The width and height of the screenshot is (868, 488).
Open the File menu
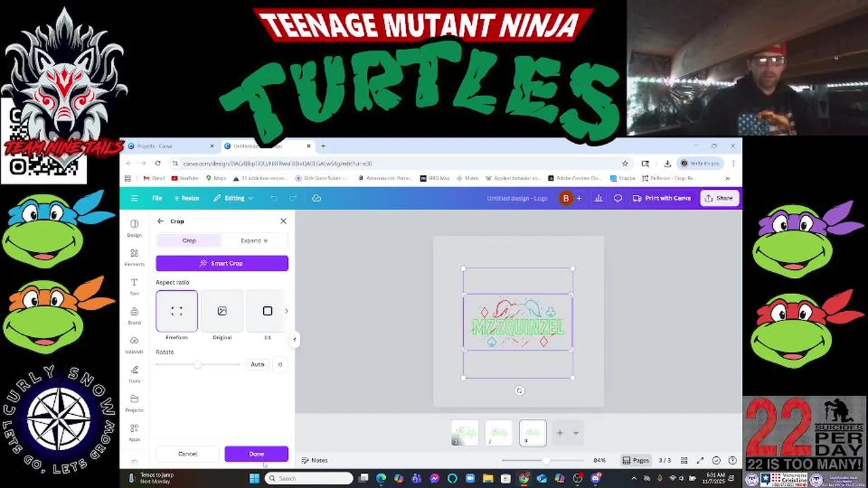(157, 198)
